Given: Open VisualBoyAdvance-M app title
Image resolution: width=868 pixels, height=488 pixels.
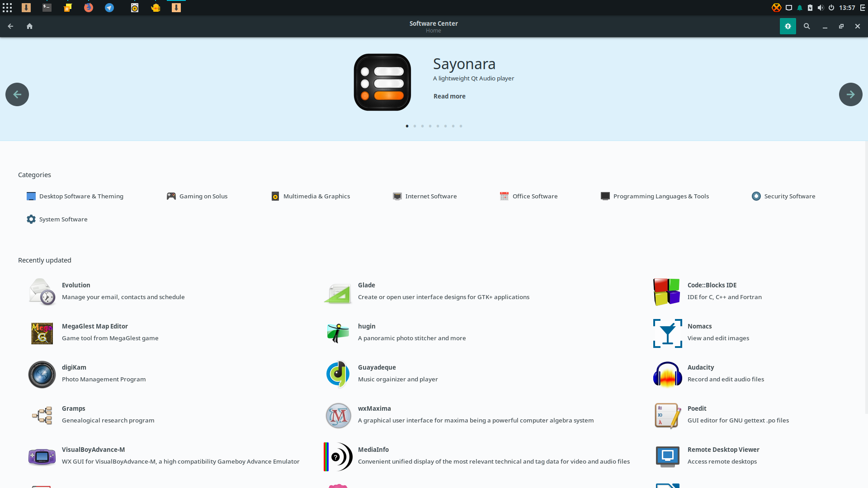Looking at the screenshot, I should coord(94,450).
